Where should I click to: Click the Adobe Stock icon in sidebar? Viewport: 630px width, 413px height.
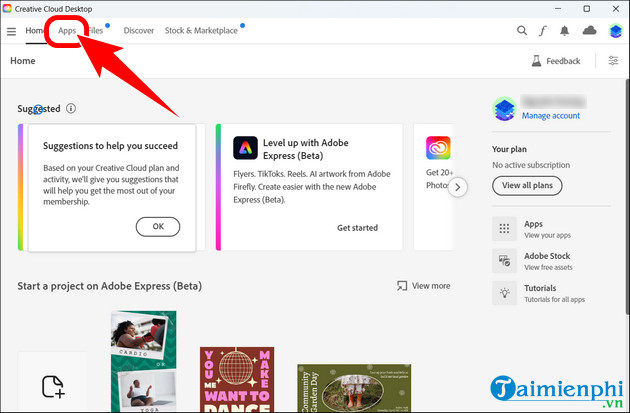[504, 261]
